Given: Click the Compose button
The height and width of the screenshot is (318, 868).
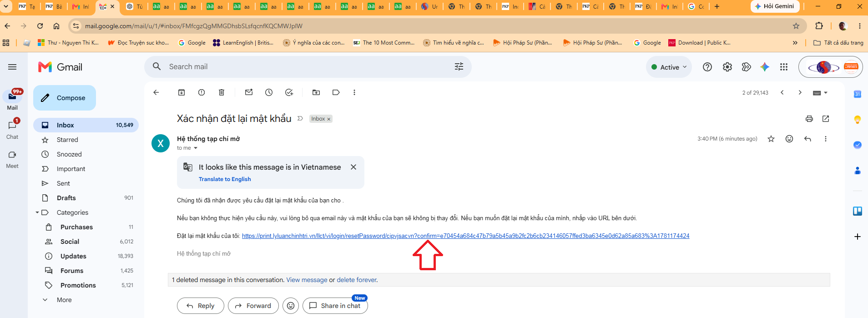Looking at the screenshot, I should [65, 98].
